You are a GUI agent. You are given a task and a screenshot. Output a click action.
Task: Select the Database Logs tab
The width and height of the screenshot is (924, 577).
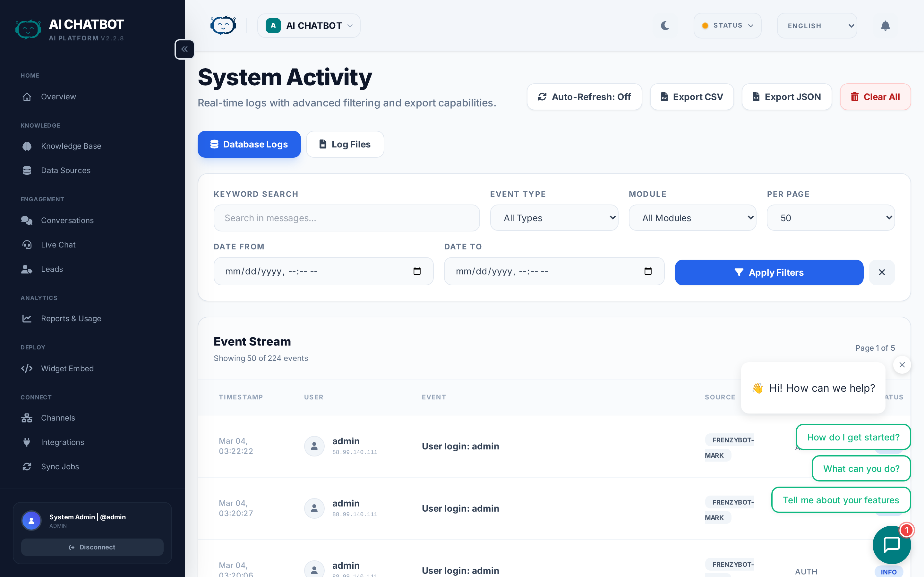pos(249,144)
